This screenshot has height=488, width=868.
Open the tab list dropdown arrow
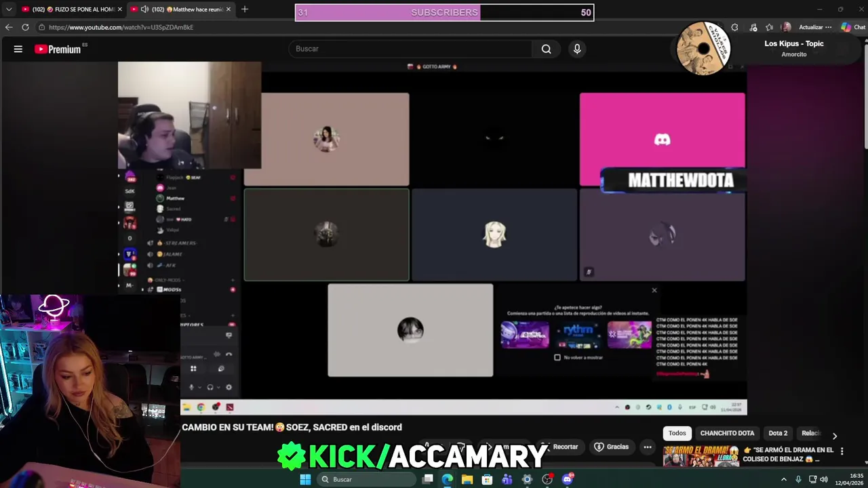coord(9,9)
